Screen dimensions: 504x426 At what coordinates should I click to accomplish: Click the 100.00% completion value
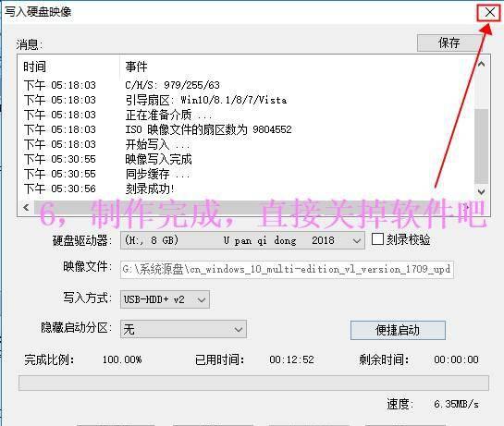tap(122, 359)
